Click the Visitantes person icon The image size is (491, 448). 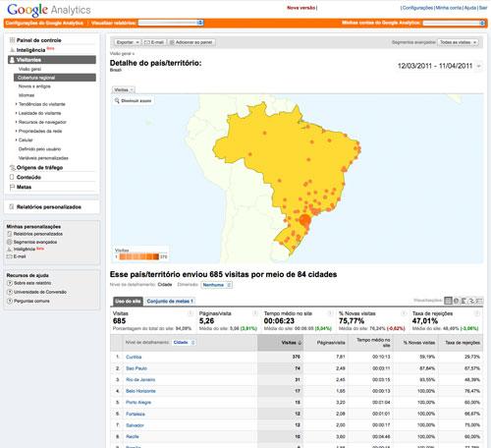12,60
